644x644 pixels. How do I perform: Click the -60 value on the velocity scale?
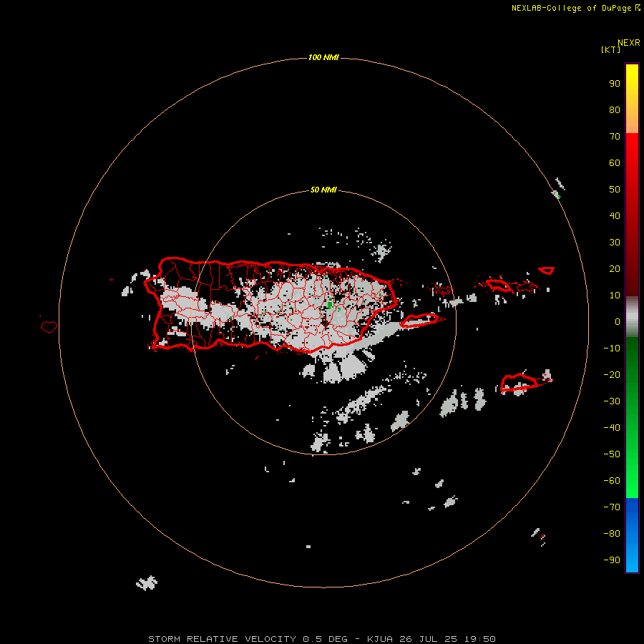coord(612,481)
